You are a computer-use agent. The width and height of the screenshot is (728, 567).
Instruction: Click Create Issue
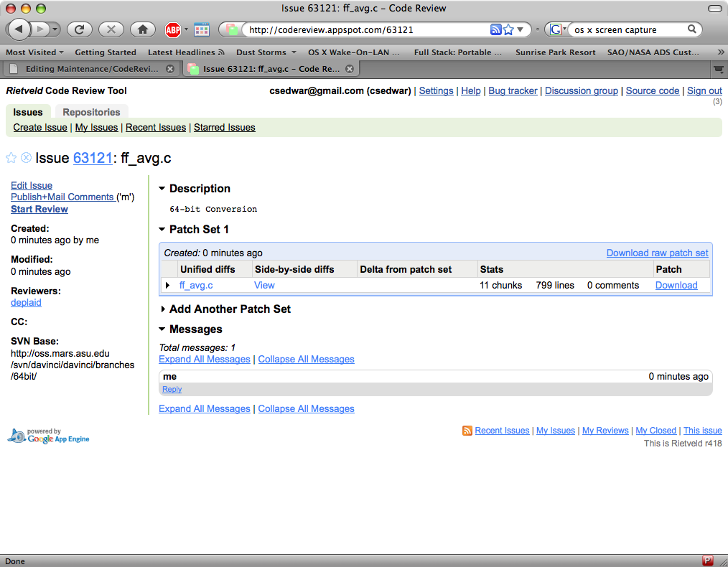click(x=40, y=128)
